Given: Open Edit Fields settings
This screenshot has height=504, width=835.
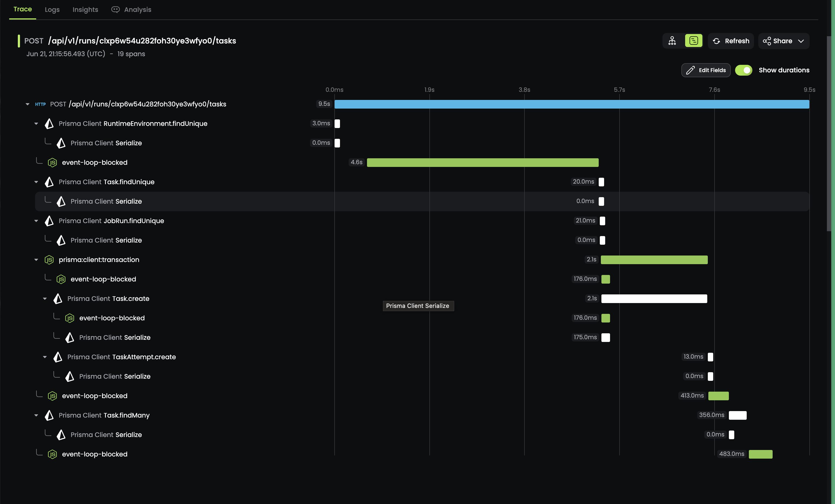Looking at the screenshot, I should (706, 70).
